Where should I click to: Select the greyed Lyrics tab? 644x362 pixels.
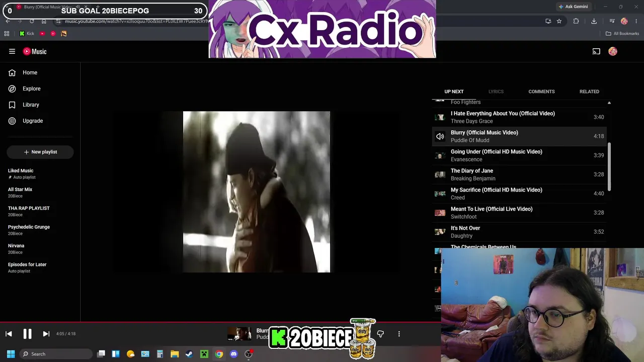[x=496, y=92]
